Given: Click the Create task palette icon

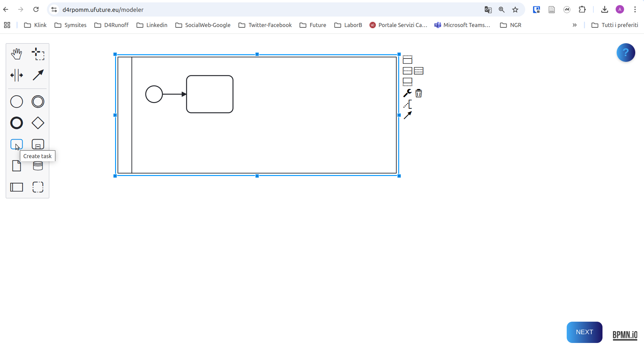Looking at the screenshot, I should pyautogui.click(x=17, y=144).
